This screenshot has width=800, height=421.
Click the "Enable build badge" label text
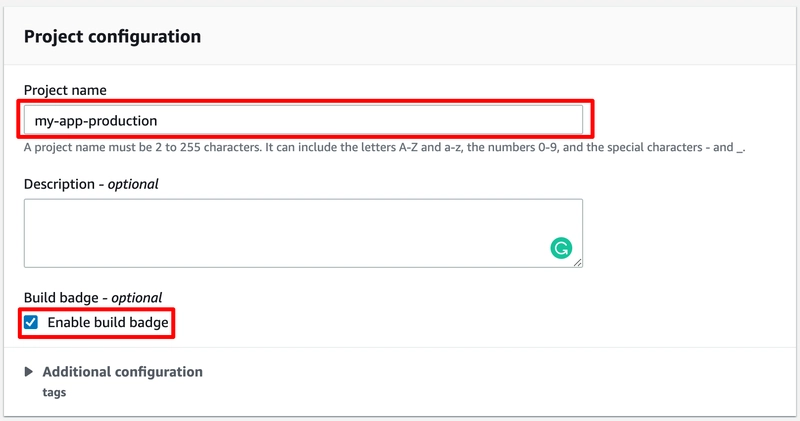(107, 322)
